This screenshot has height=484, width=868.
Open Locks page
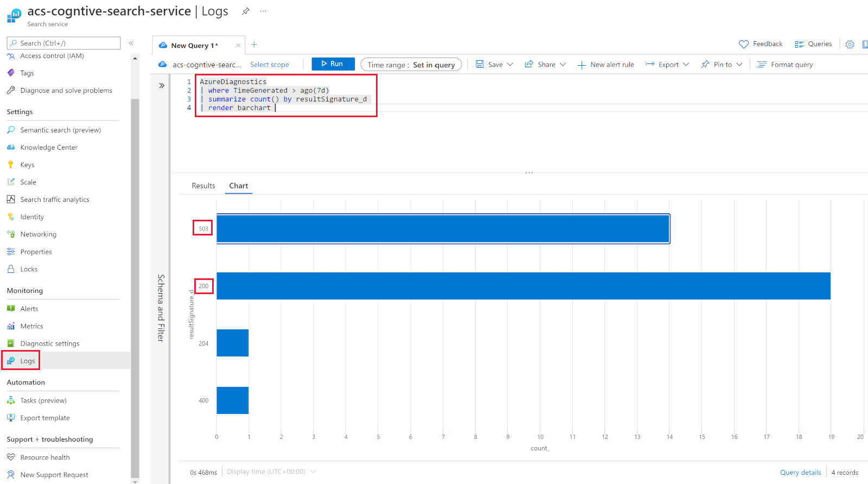click(29, 269)
